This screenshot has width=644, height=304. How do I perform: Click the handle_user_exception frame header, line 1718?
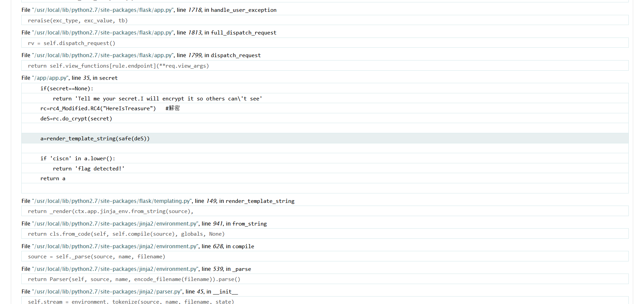tap(149, 10)
